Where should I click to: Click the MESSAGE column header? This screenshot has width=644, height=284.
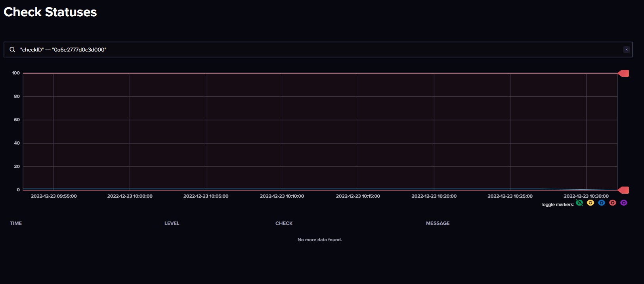(x=438, y=223)
